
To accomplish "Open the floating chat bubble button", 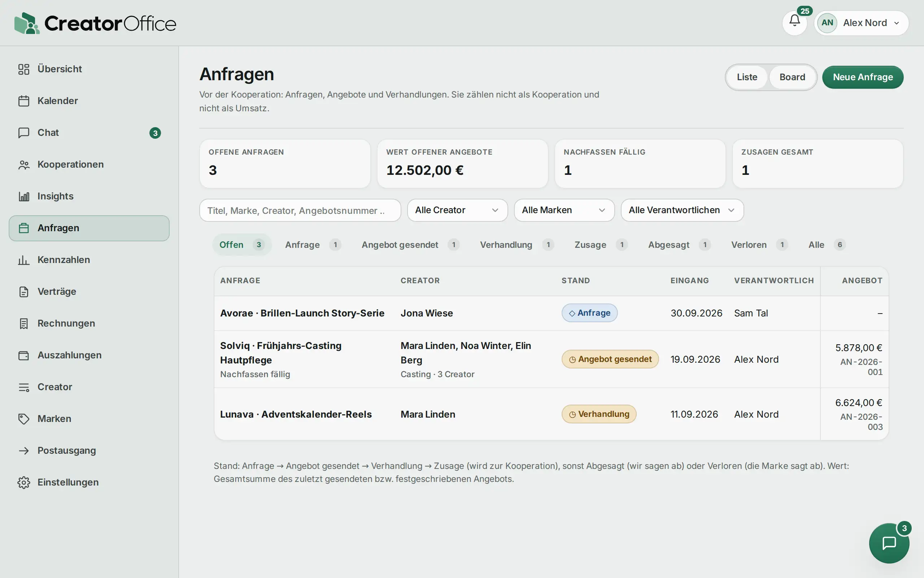I will 889,543.
